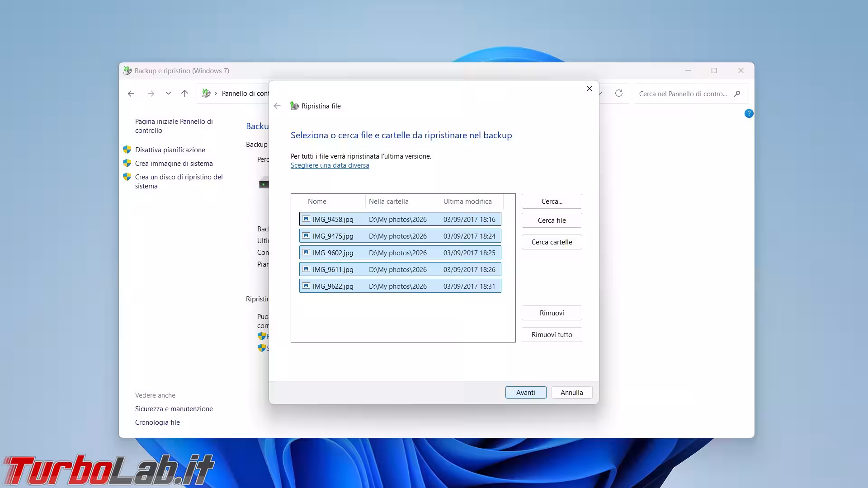
Task: Click the search magnifier icon in Control Panel
Action: (737, 94)
